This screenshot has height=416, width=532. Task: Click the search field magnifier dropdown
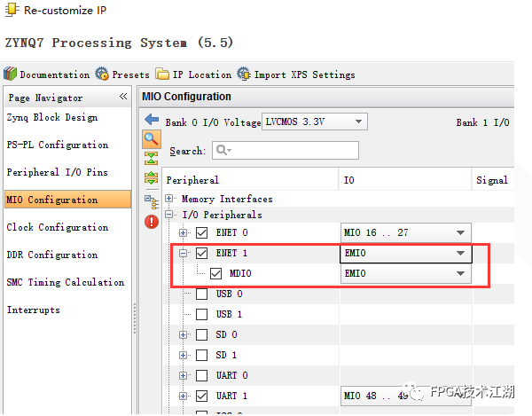coord(223,150)
